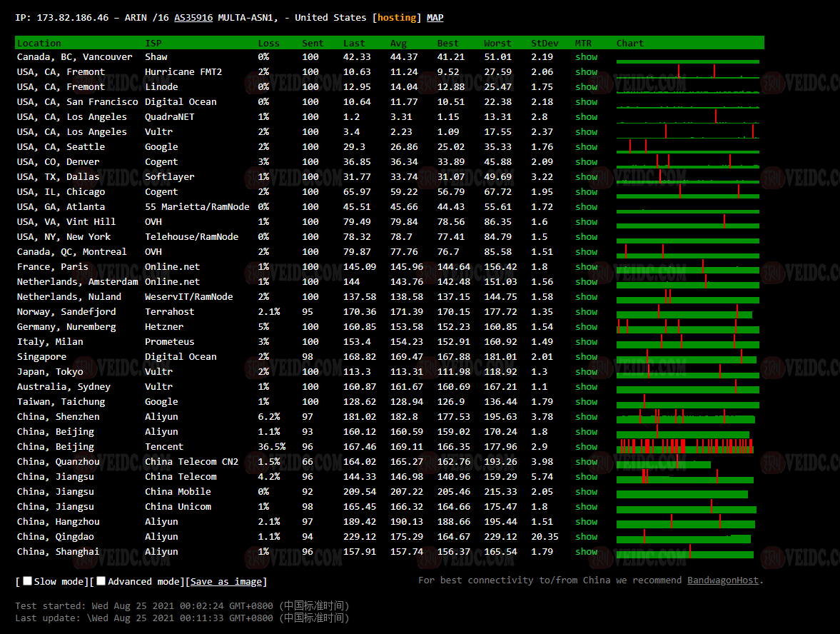Image resolution: width=840 pixels, height=634 pixels.
Task: Click the Save as image link
Action: coord(227,582)
